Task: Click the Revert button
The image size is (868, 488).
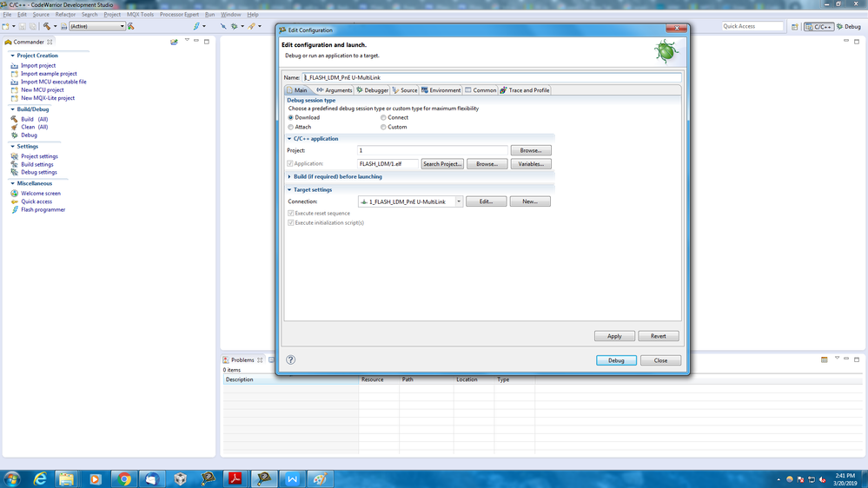Action: click(659, 336)
